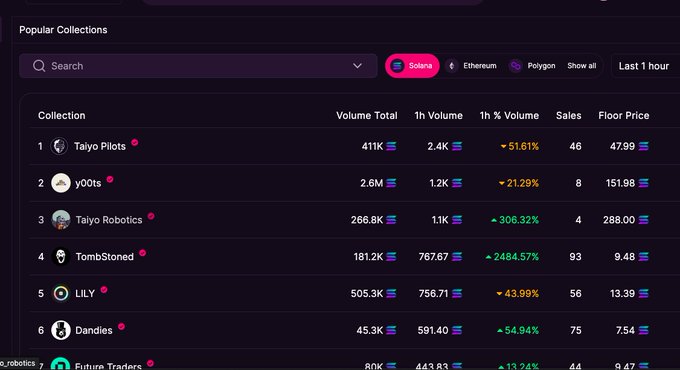Sort by Volume Total column
Screen dimensions: 680x370
coord(366,115)
